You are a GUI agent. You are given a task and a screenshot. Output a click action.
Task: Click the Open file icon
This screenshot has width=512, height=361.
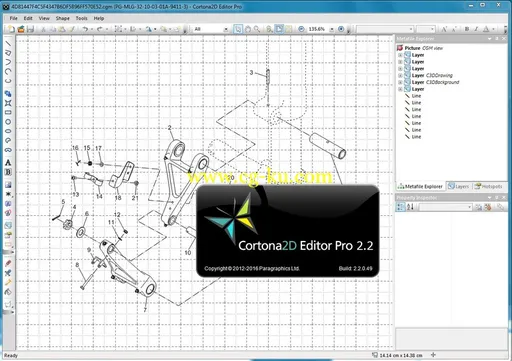[x=21, y=29]
